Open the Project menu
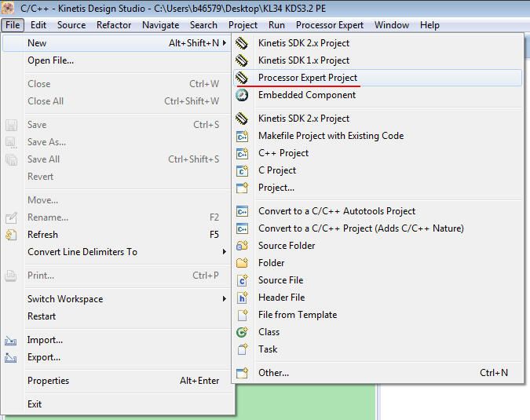Screen dimensions: 530x420 [243, 25]
